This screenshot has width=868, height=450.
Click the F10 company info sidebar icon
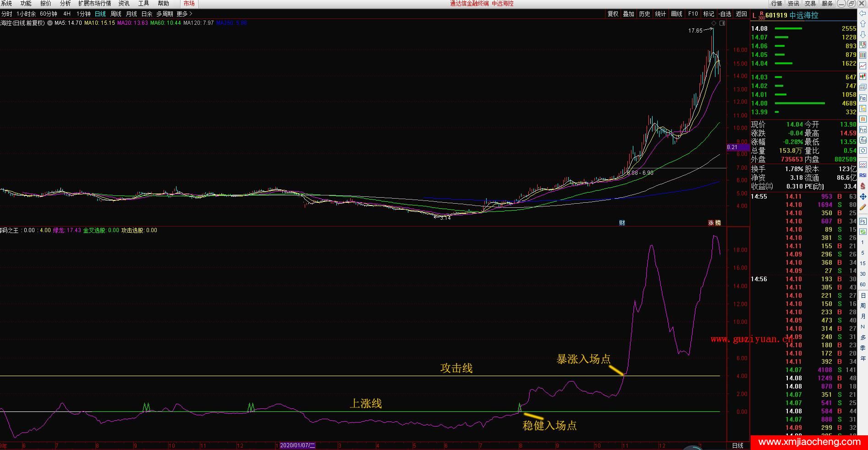point(863,98)
